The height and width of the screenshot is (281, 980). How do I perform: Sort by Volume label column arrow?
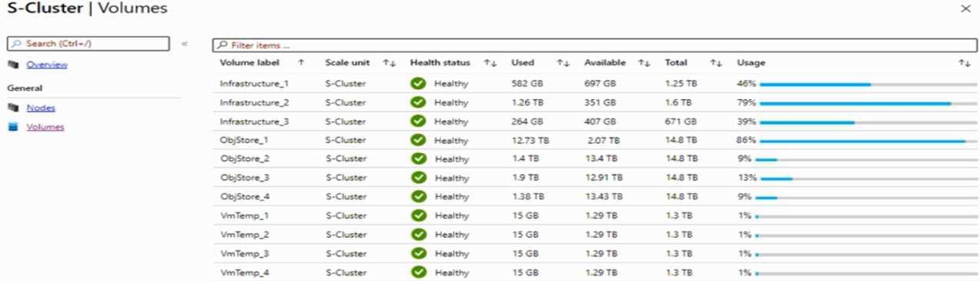click(301, 62)
